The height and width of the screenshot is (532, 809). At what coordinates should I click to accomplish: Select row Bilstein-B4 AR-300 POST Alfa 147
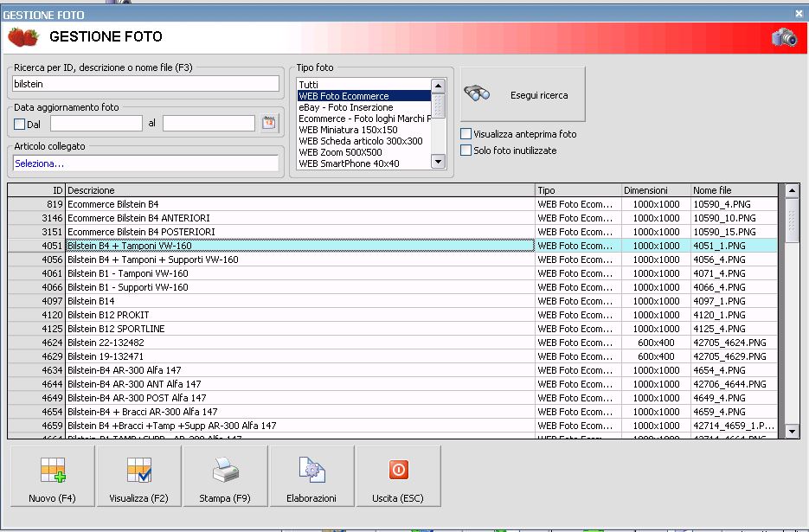393,399
